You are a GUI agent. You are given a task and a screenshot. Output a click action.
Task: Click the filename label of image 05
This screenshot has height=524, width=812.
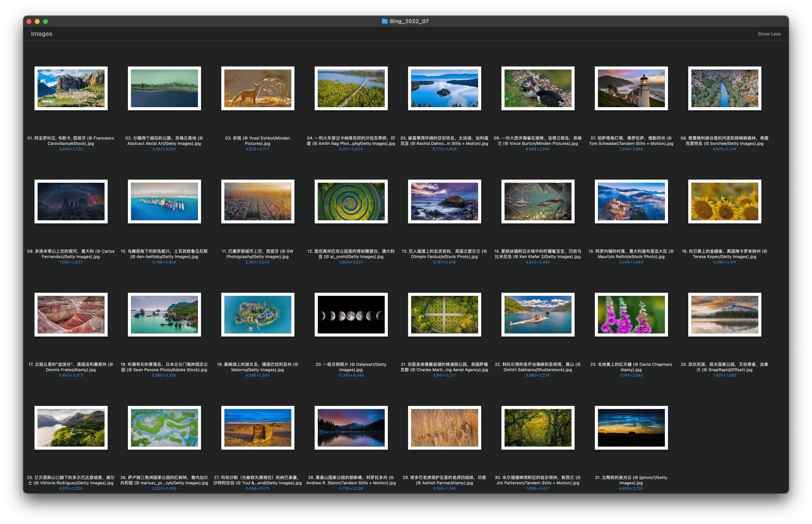coord(444,141)
